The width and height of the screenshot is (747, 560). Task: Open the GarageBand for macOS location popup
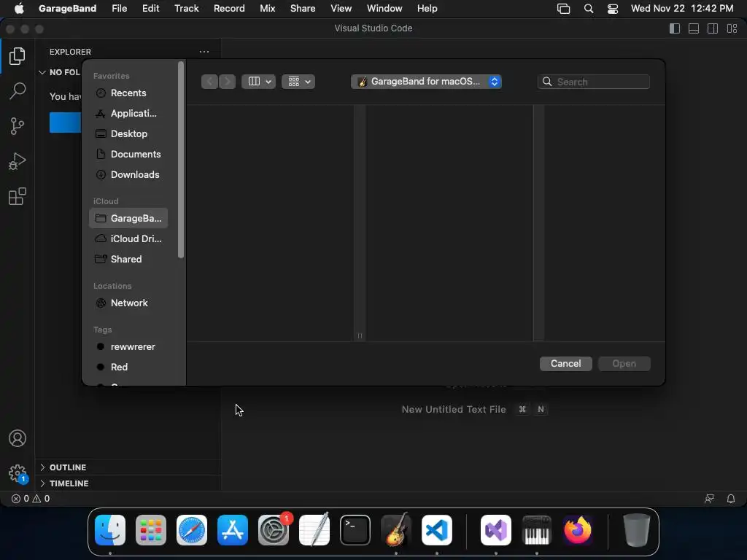click(426, 82)
